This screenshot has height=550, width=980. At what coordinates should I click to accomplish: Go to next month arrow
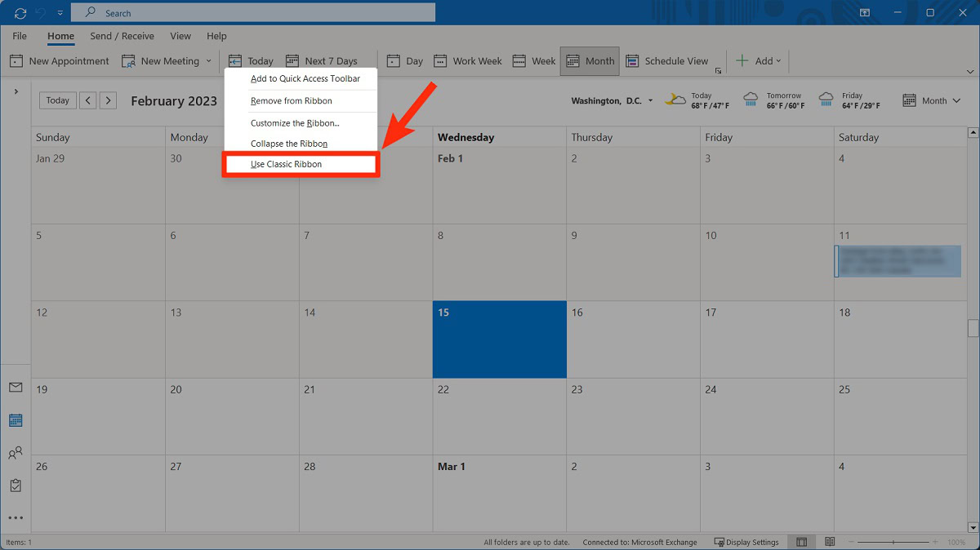(x=109, y=100)
